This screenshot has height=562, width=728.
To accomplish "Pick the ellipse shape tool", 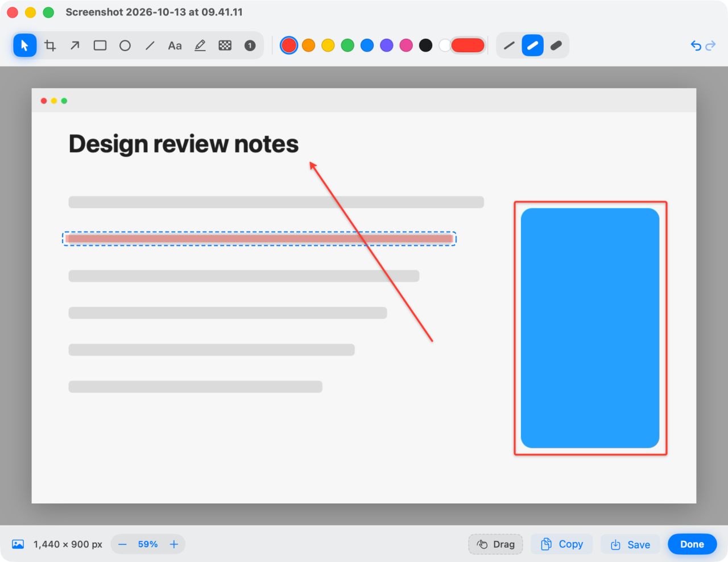I will click(x=125, y=45).
